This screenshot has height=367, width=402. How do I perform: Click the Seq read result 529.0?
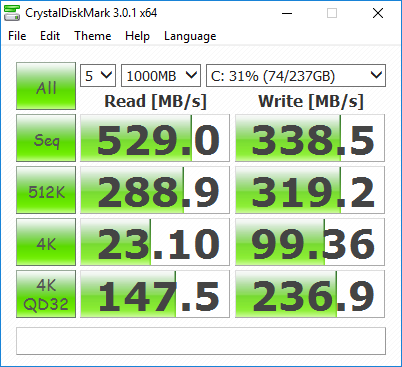(x=155, y=138)
